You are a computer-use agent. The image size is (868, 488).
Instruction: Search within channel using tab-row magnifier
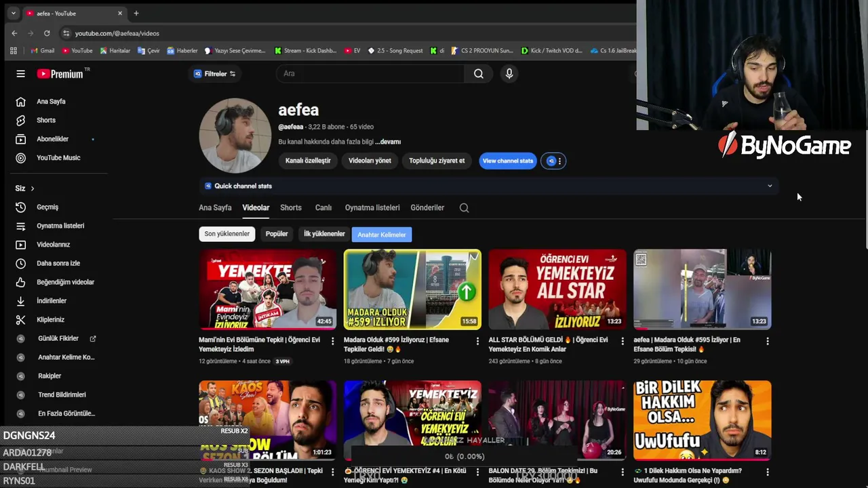465,208
